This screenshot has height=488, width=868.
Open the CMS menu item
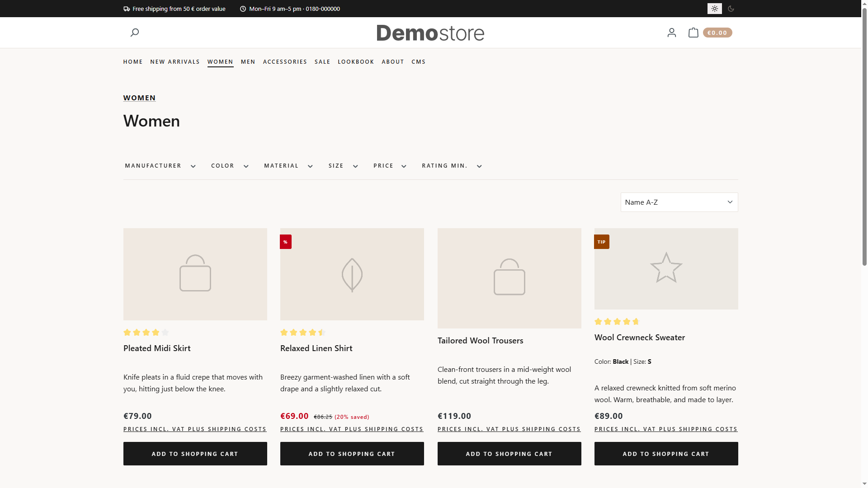click(x=419, y=62)
